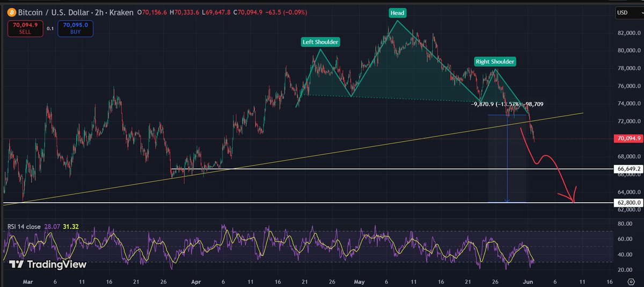Select the Right Shoulder pattern label
The image size is (644, 287).
pyautogui.click(x=495, y=61)
